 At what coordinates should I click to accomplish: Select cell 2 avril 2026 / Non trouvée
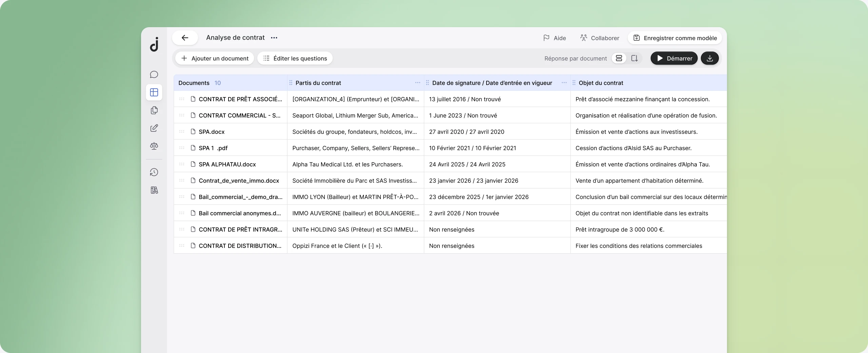(x=497, y=213)
